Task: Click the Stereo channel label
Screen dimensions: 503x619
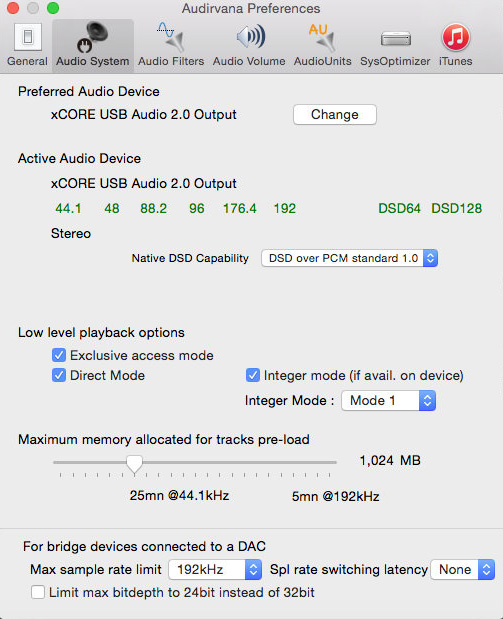Action: pyautogui.click(x=71, y=233)
